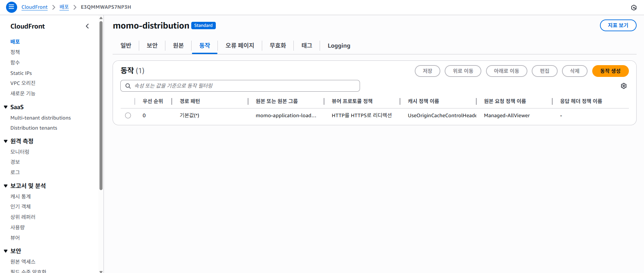Open 정책 in the sidebar
644x273 pixels.
tap(15, 52)
